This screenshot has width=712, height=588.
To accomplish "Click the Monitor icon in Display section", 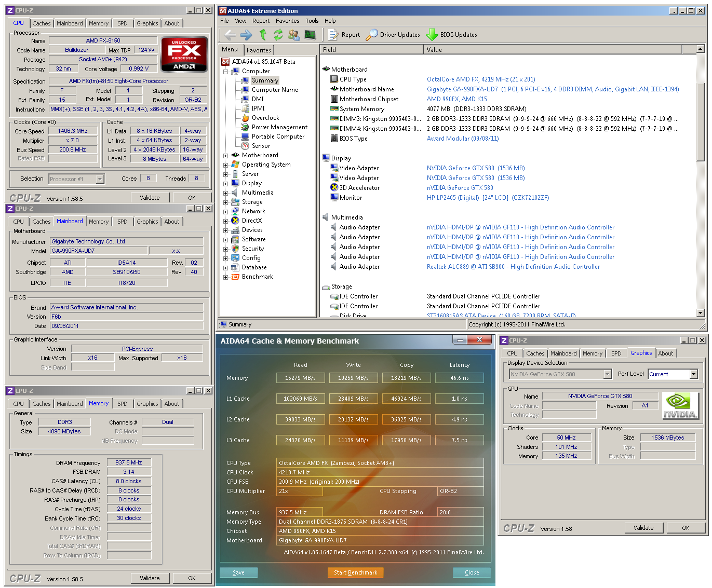I will [334, 197].
